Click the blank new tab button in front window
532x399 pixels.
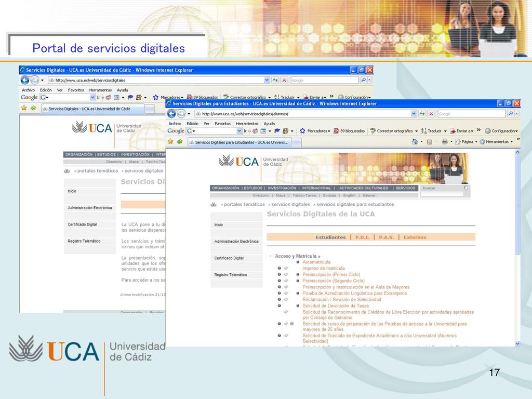click(297, 142)
